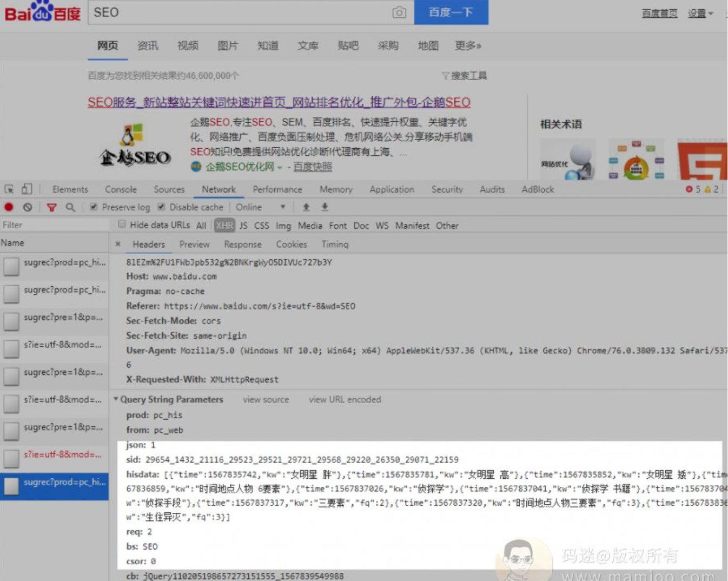728x581 pixels.
Task: Click the network Filter text field
Action: [x=54, y=225]
